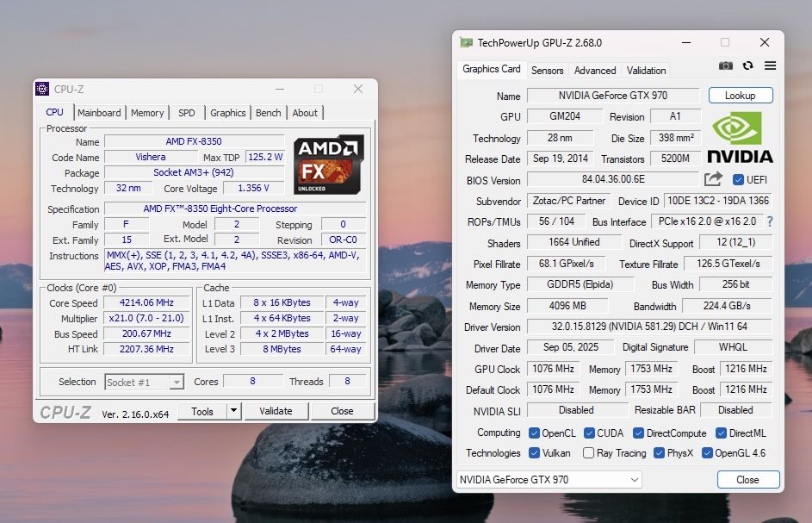This screenshot has height=523, width=812.
Task: Click the Code Name value Vishera
Action: (151, 157)
